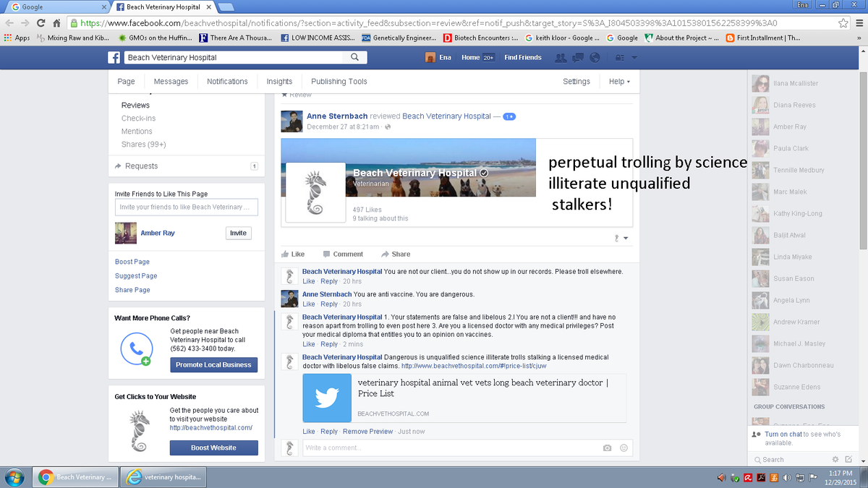Click the Share arrow action

pos(396,254)
